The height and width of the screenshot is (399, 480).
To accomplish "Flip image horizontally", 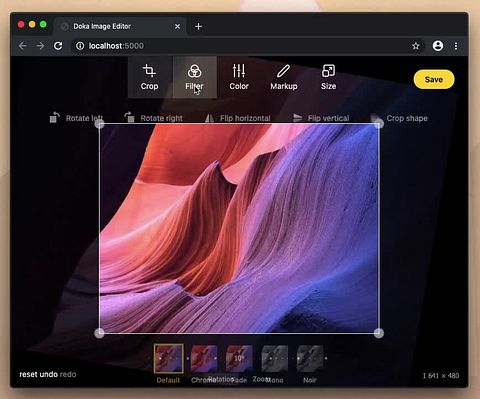I will pyautogui.click(x=237, y=118).
